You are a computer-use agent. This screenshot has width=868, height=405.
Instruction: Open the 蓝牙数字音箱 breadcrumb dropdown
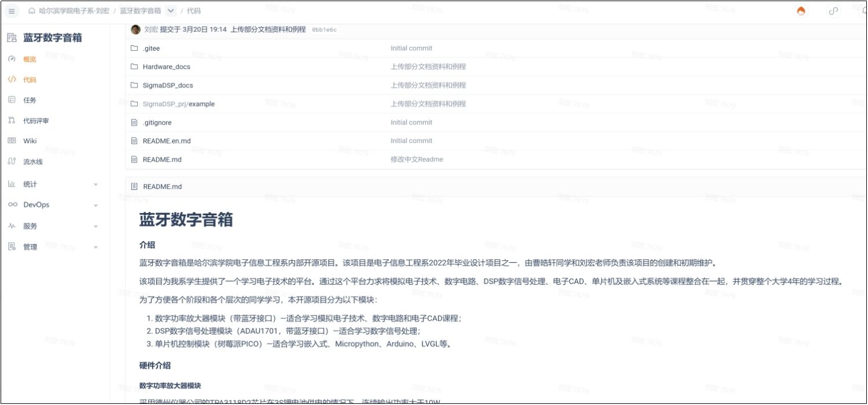tap(171, 11)
